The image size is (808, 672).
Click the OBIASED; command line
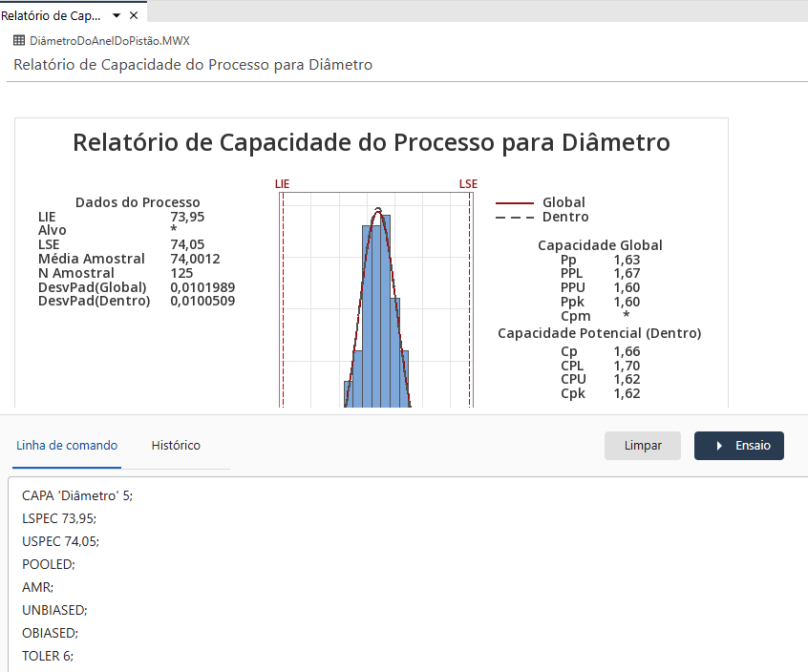52,632
